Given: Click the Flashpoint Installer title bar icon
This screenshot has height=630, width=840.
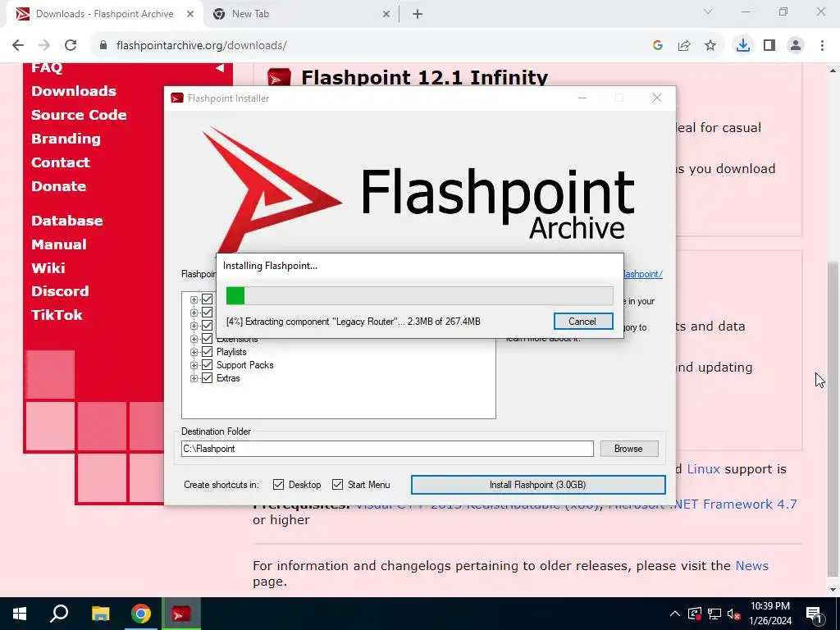Looking at the screenshot, I should point(177,98).
